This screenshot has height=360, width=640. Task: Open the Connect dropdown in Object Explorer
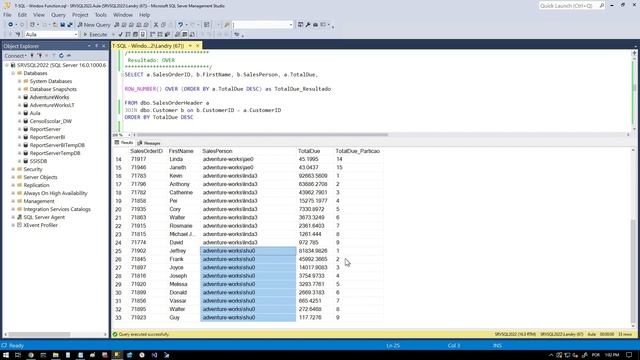(x=16, y=56)
